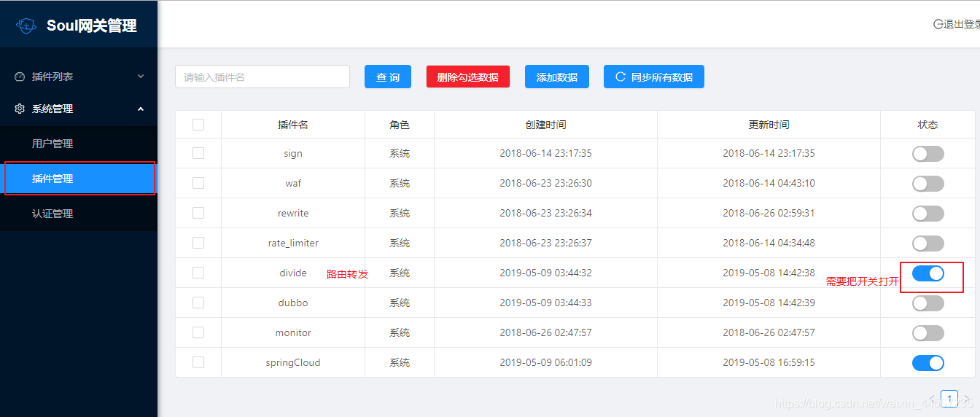The image size is (980, 417).
Task: Click the gear icon beside 系统管理
Action: pos(20,109)
